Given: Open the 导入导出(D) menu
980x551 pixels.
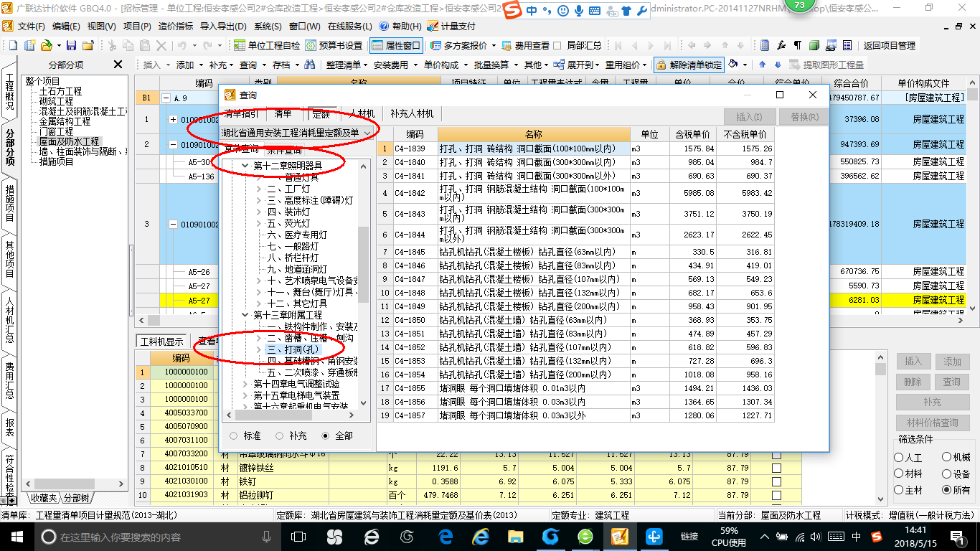Looking at the screenshot, I should coord(224,26).
